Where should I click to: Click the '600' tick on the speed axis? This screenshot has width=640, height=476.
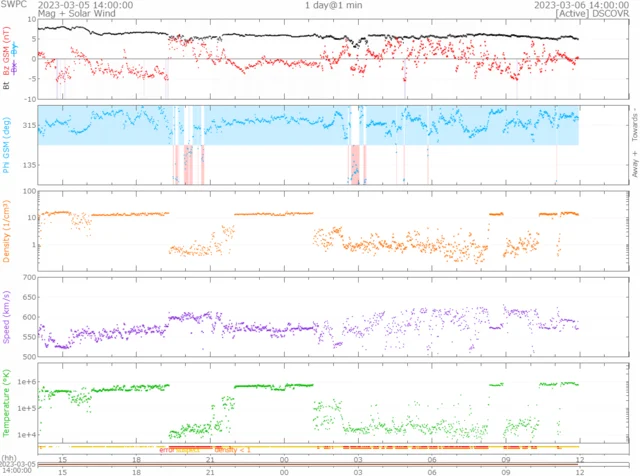coord(30,317)
